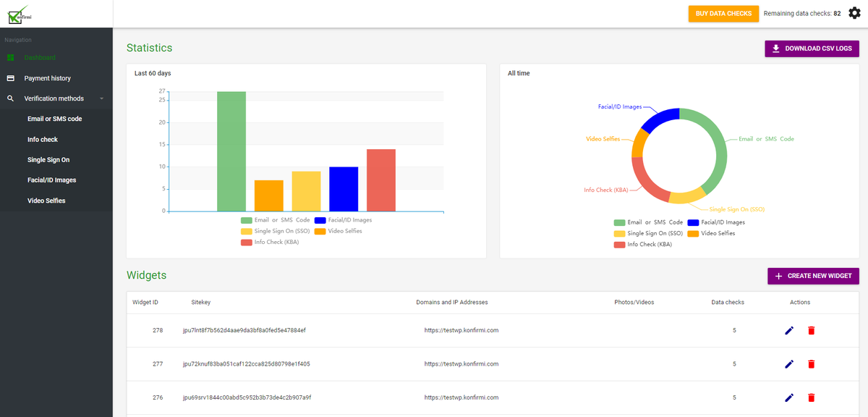Click sitekey jpu7lnt8f7b562d4aae9da3bf8a0fed5e47884ef
Screen dimensions: 868x417
point(244,330)
